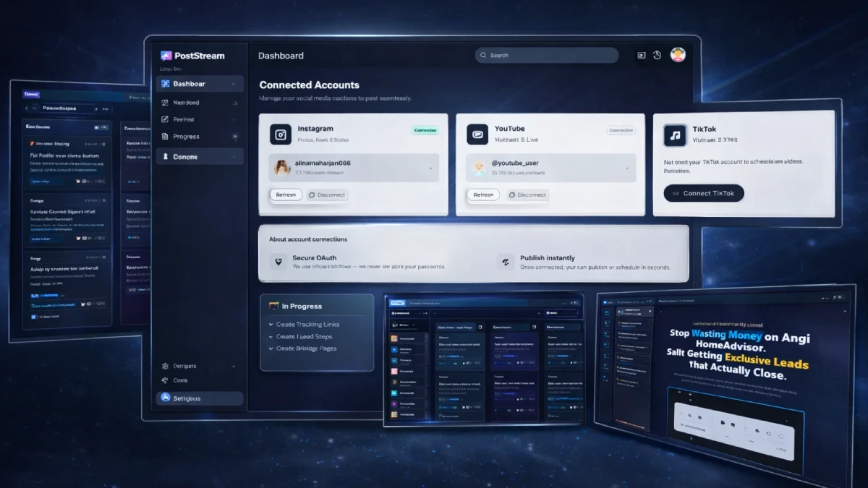Focus the Search field in the header

(547, 55)
